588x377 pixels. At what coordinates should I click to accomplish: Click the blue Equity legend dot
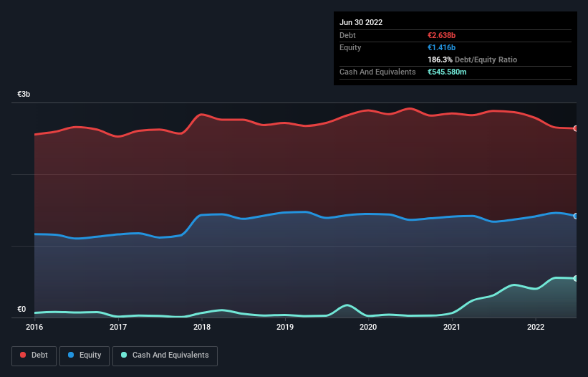(71, 355)
